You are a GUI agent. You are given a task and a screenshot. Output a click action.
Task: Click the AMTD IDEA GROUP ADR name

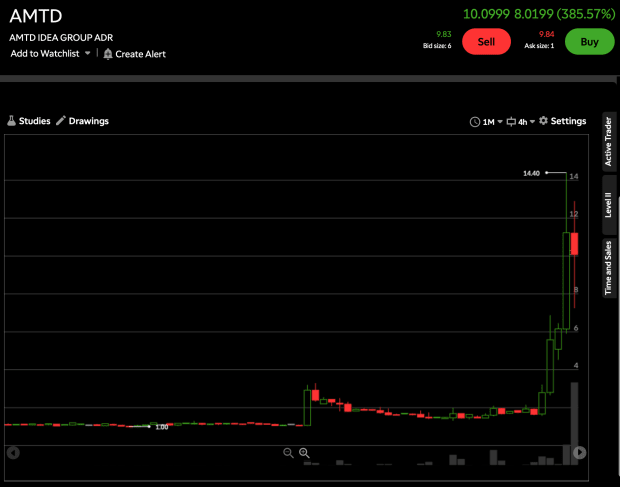point(61,38)
